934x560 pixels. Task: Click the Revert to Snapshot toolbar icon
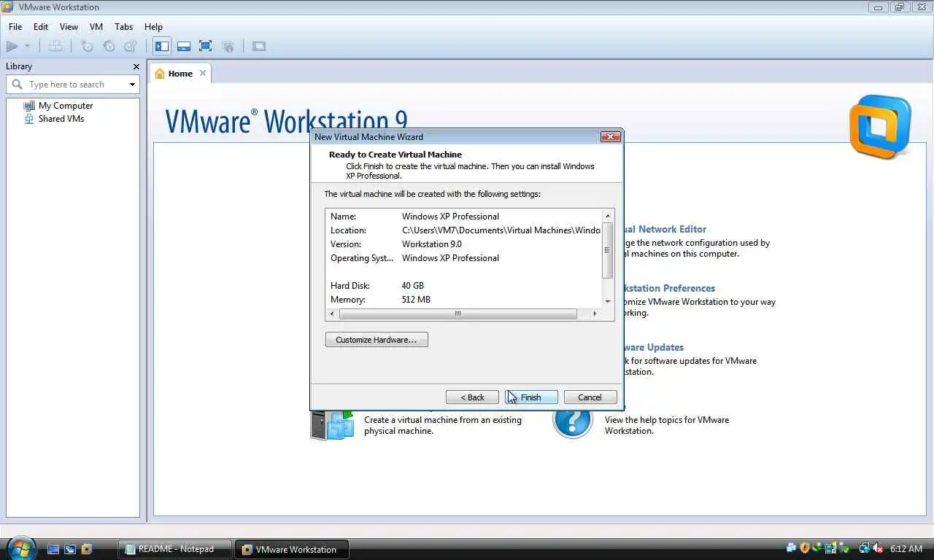pyautogui.click(x=109, y=46)
